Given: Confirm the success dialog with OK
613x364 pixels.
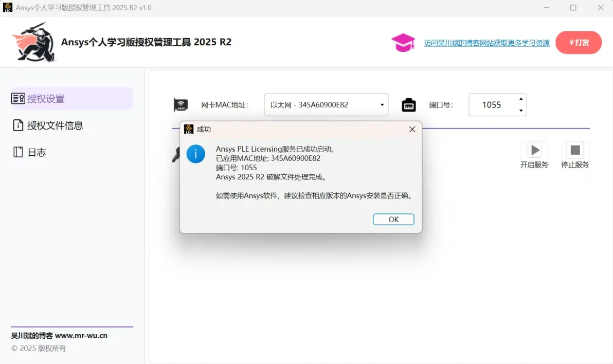Looking at the screenshot, I should click(x=393, y=220).
